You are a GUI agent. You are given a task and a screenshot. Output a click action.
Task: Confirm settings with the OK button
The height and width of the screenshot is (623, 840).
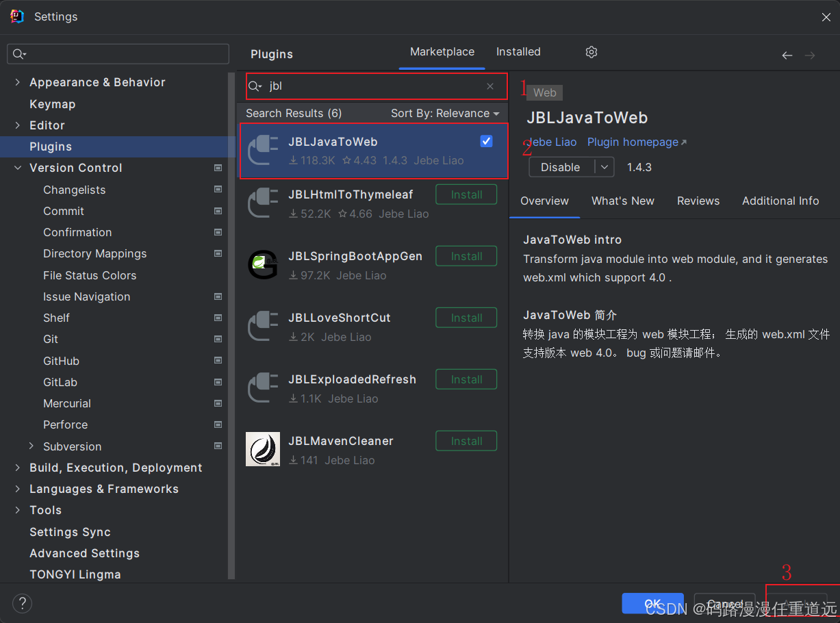point(652,603)
